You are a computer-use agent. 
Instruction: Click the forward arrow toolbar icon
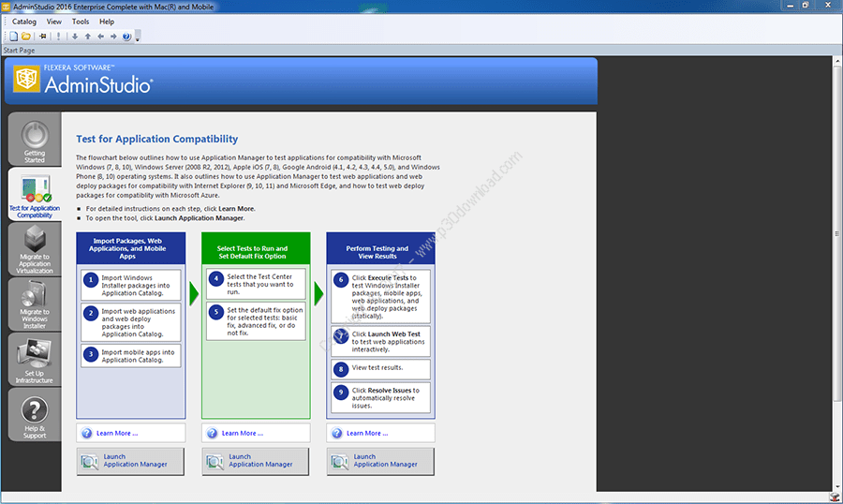113,37
